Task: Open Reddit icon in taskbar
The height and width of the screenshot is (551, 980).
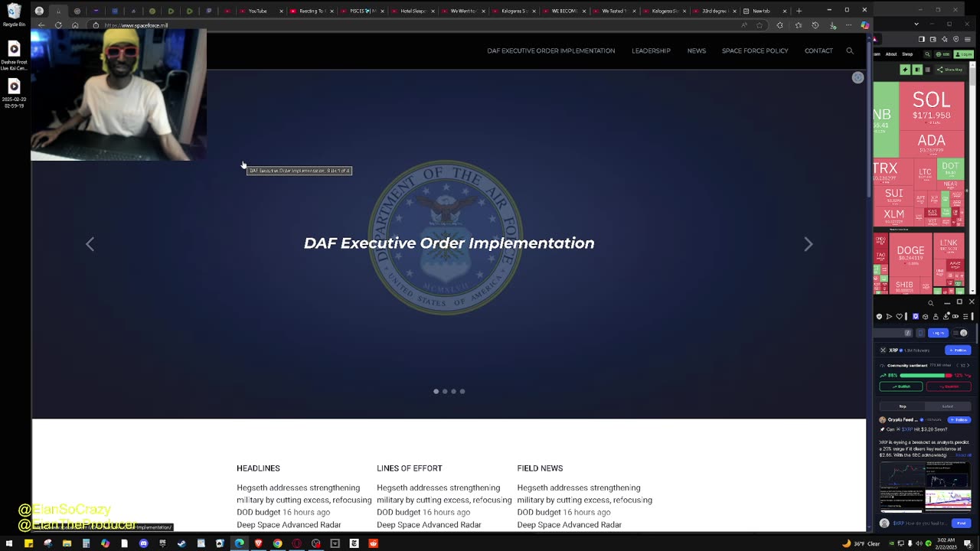Action: [373, 543]
